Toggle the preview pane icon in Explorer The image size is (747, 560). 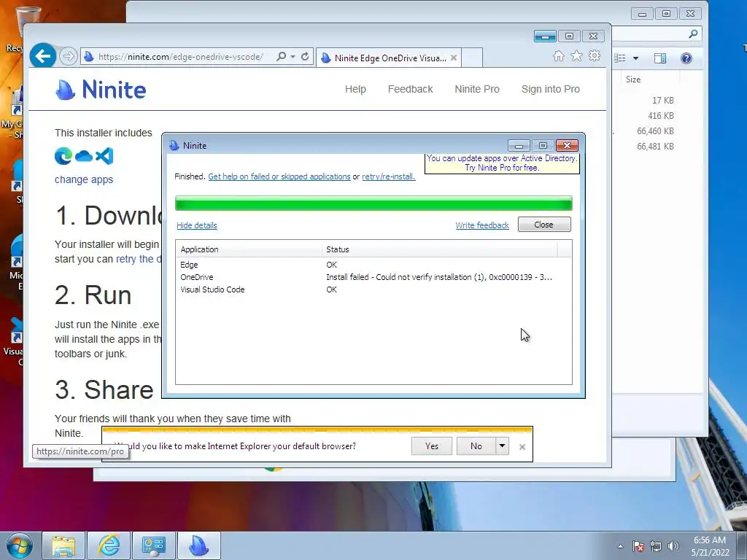click(659, 58)
